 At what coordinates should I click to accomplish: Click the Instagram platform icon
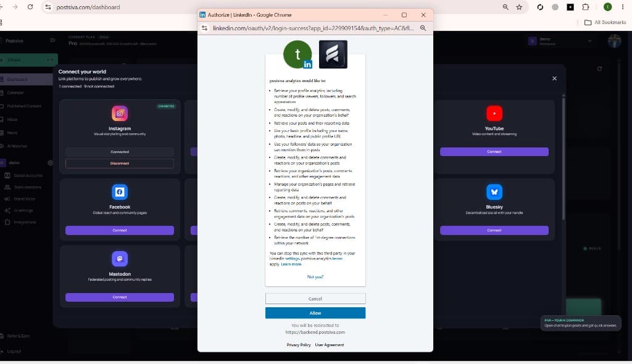(x=120, y=114)
